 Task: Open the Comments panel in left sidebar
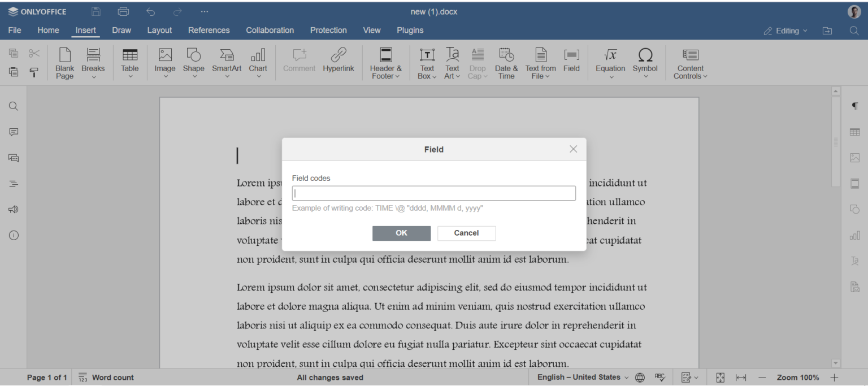[x=14, y=132]
